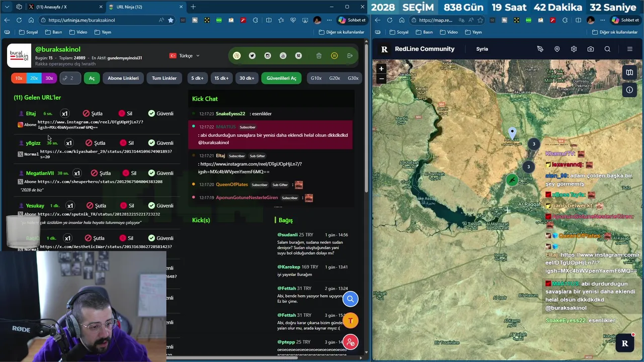644x362 pixels.
Task: Open search in RedLine map header
Action: (x=607, y=49)
